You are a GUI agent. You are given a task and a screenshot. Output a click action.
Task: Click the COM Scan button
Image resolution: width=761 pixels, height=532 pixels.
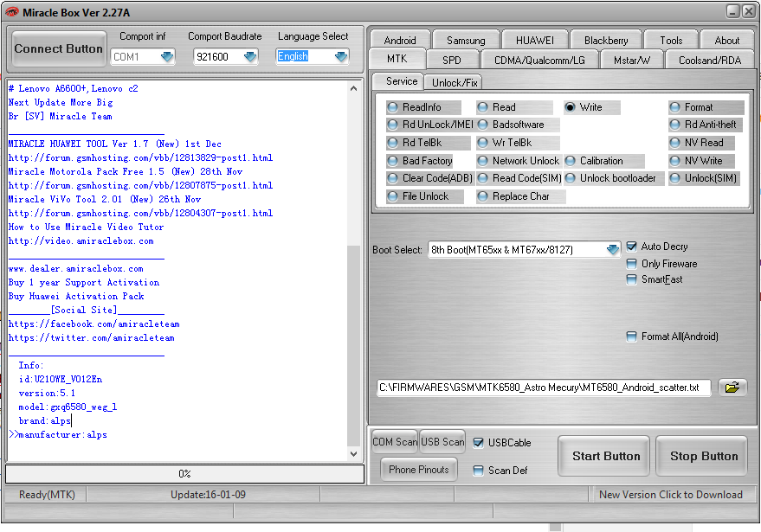395,442
